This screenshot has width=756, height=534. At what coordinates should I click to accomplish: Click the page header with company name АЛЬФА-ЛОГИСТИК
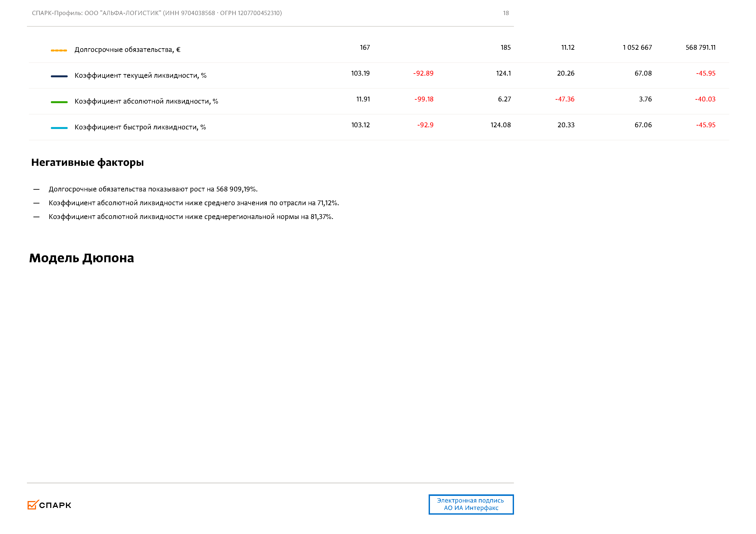[157, 13]
